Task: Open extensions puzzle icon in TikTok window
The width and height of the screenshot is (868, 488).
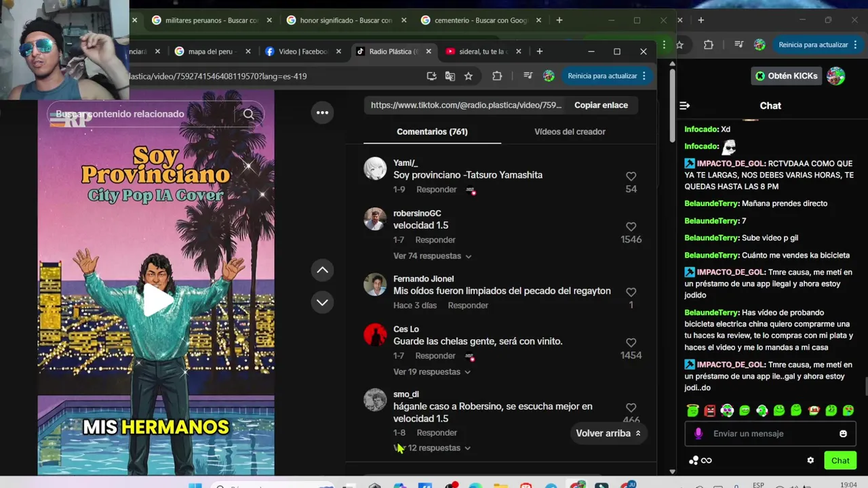Action: 497,76
